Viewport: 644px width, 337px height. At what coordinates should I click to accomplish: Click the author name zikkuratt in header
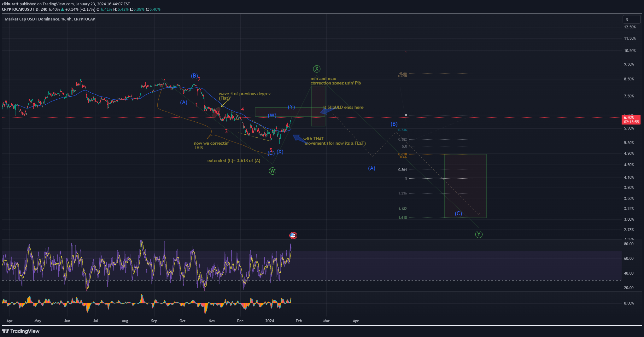[10, 4]
